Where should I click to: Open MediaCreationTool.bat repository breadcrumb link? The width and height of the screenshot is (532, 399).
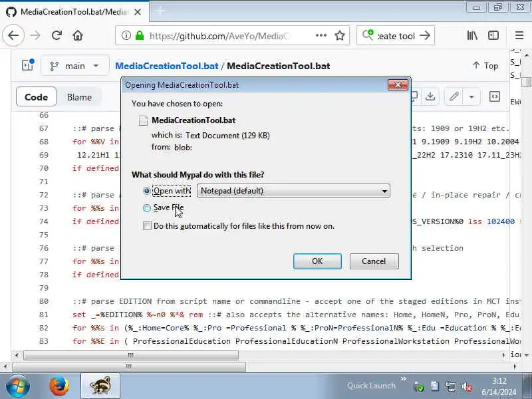tap(167, 66)
